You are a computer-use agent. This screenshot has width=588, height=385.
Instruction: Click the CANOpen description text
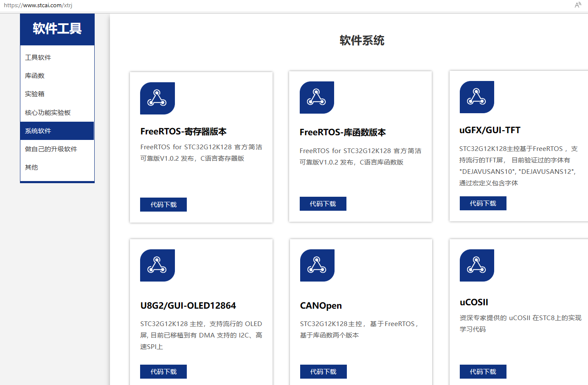360,329
